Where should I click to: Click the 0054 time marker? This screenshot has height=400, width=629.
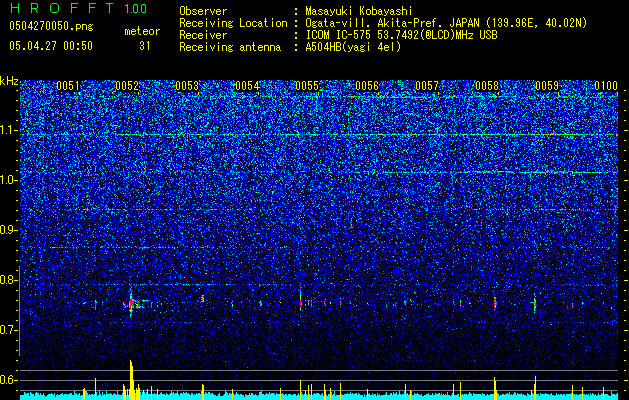[247, 86]
